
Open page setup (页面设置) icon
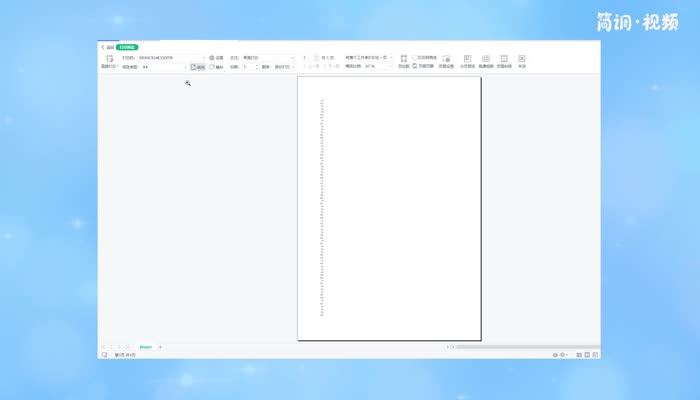tap(447, 60)
